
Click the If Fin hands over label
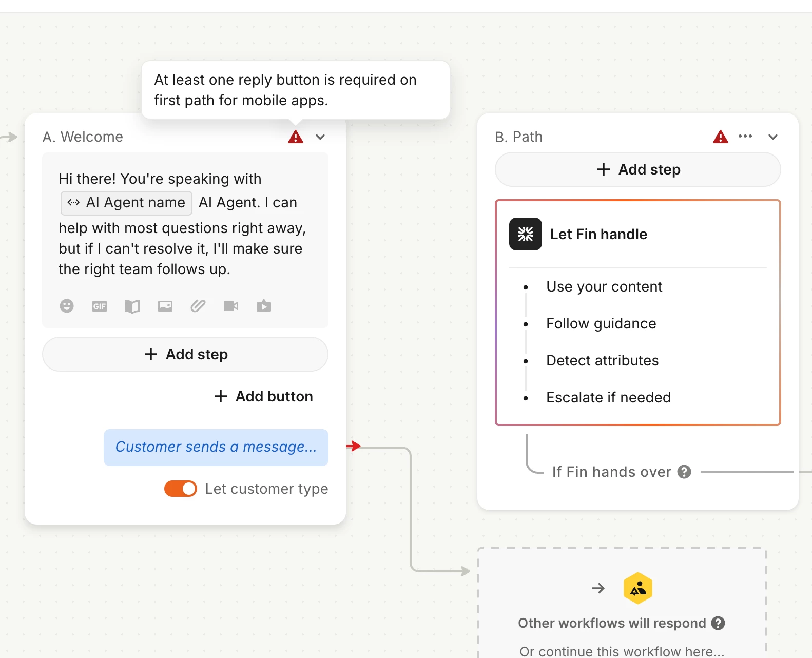point(612,472)
